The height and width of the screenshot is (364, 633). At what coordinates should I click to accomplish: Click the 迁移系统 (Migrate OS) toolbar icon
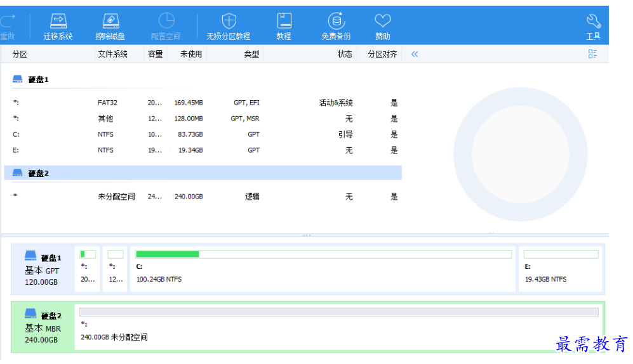(x=58, y=21)
